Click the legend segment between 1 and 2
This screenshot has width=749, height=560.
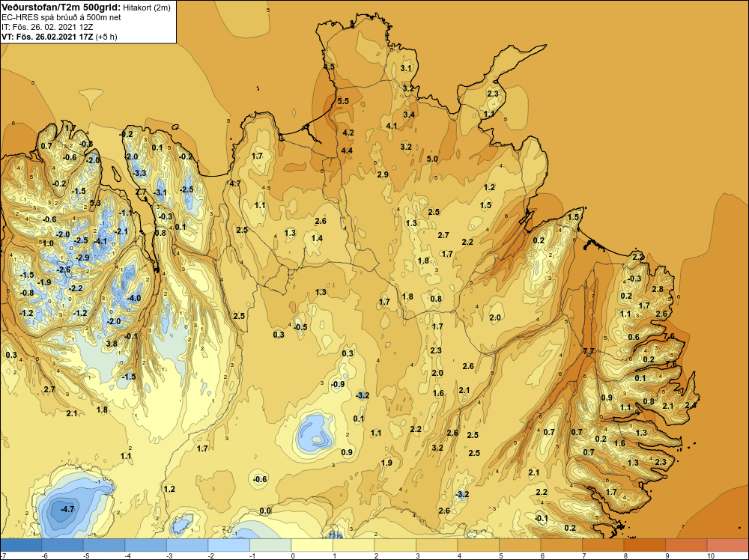(x=354, y=545)
